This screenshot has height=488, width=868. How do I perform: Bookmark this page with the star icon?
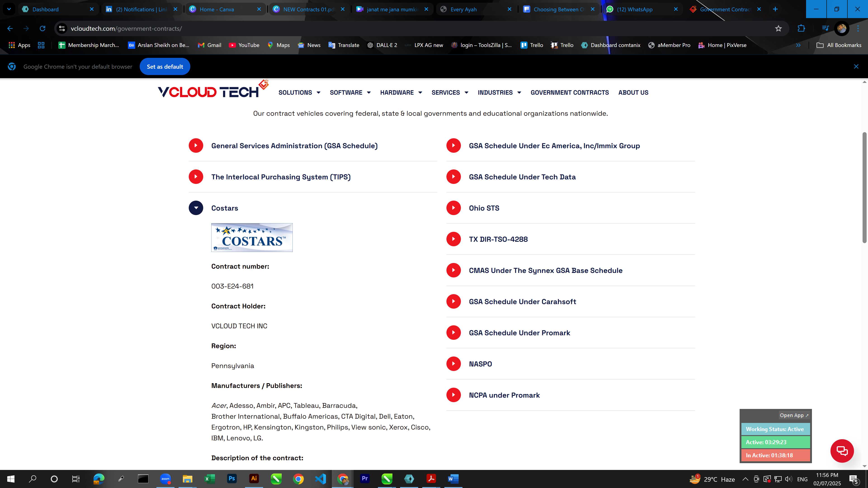[778, 28]
